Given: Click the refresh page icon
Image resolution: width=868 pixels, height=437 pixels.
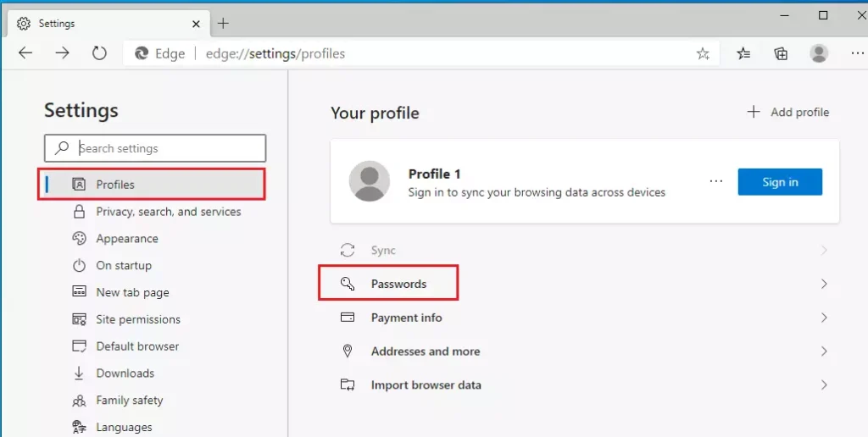Looking at the screenshot, I should (99, 53).
